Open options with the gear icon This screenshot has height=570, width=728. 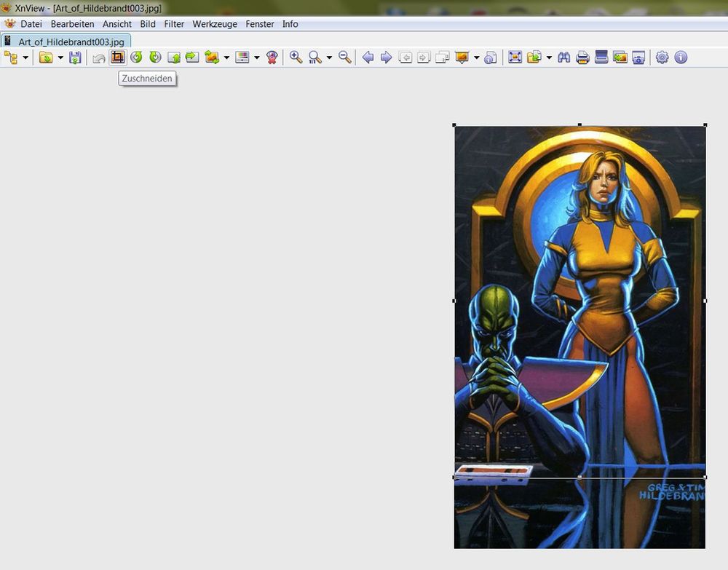click(x=662, y=58)
